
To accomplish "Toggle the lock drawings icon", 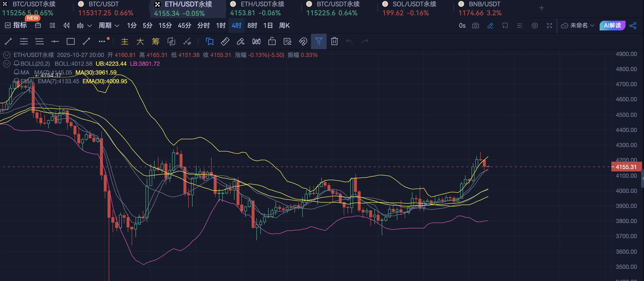I will pyautogui.click(x=272, y=41).
